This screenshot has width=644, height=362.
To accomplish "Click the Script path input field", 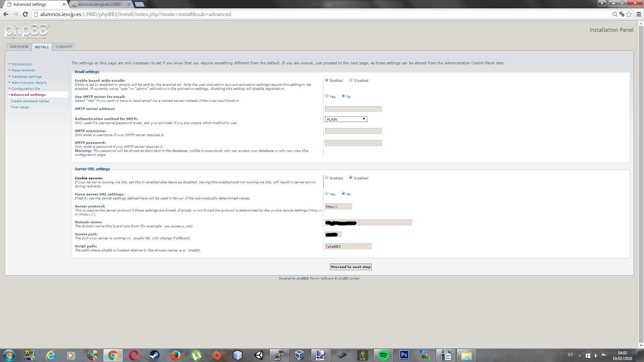I will tap(348, 246).
